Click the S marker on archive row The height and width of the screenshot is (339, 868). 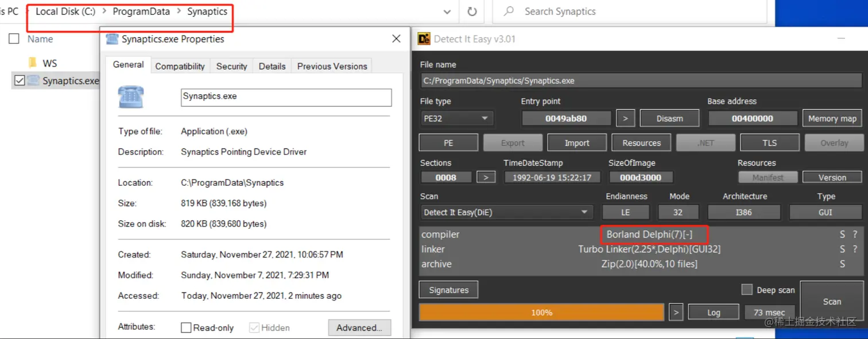click(842, 264)
